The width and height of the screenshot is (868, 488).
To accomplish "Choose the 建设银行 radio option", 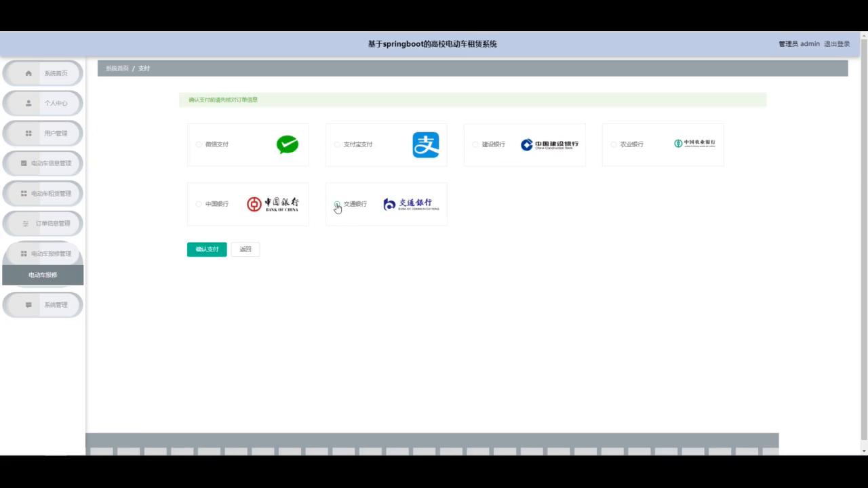I will coord(475,144).
